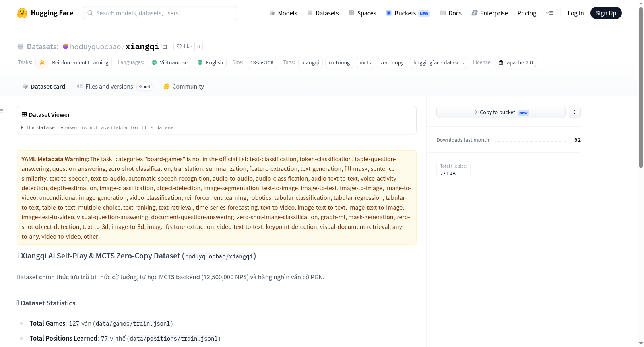This screenshot has height=347, width=644.
Task: Open the Enterprise page
Action: tap(490, 13)
